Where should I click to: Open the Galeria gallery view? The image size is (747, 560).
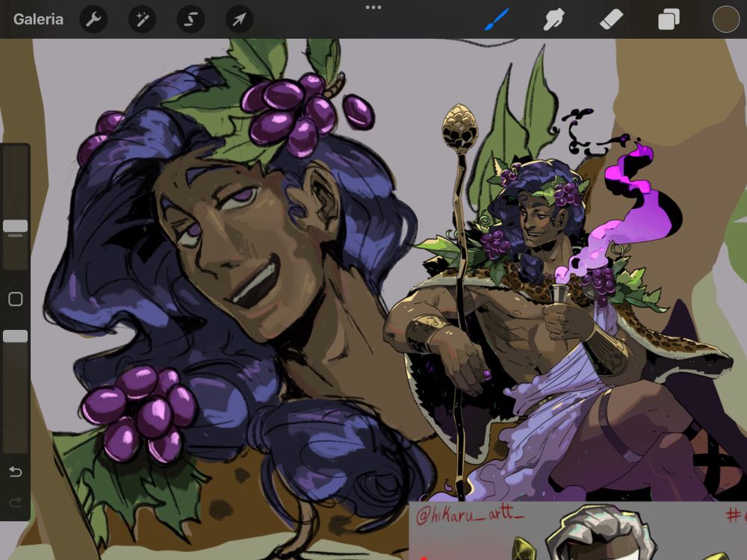point(38,19)
